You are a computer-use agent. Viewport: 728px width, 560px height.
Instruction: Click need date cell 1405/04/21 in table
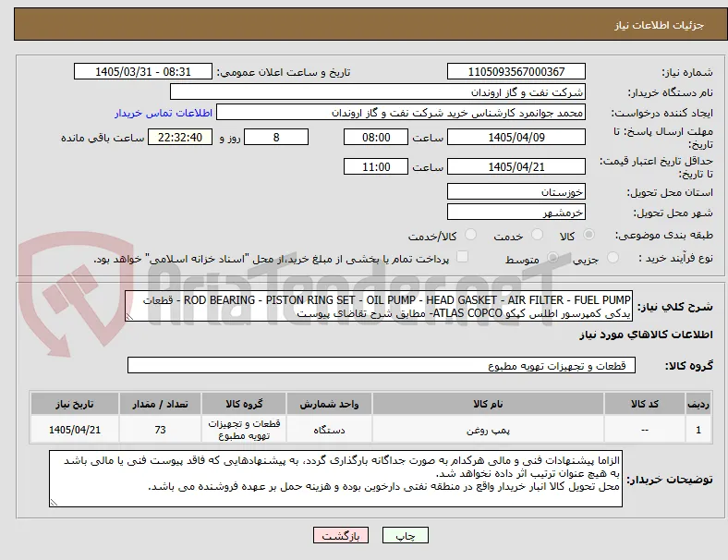tap(75, 430)
